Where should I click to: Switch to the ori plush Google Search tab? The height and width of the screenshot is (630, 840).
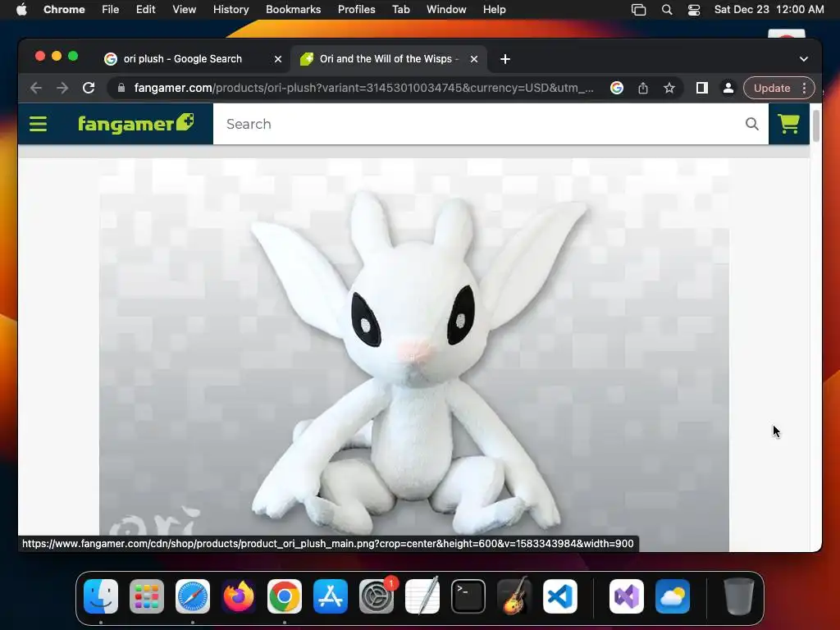coord(182,59)
